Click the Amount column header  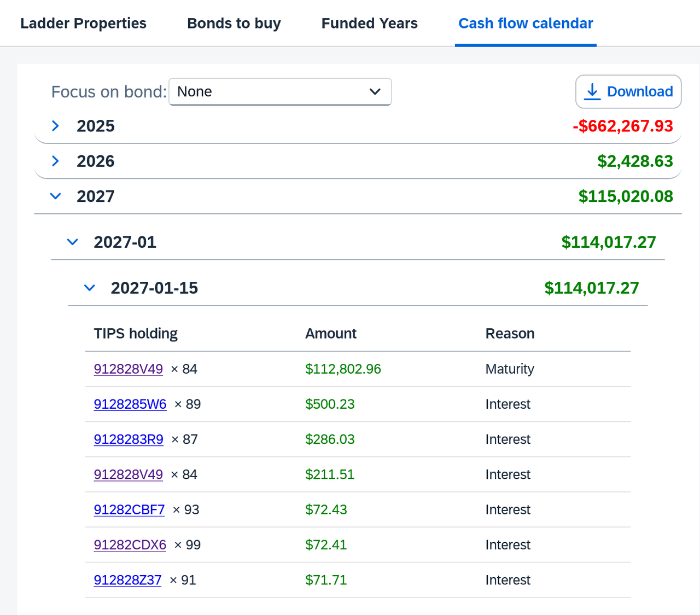click(x=331, y=334)
